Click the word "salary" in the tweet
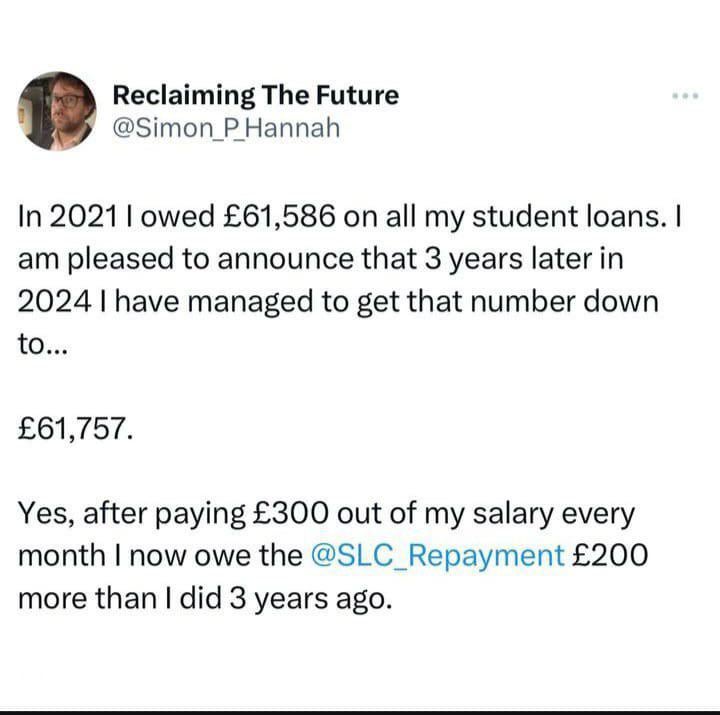This screenshot has width=720, height=715. pyautogui.click(x=513, y=514)
